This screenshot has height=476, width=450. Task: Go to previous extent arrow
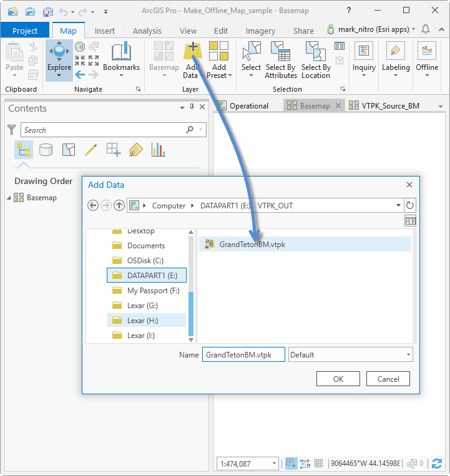(x=80, y=74)
